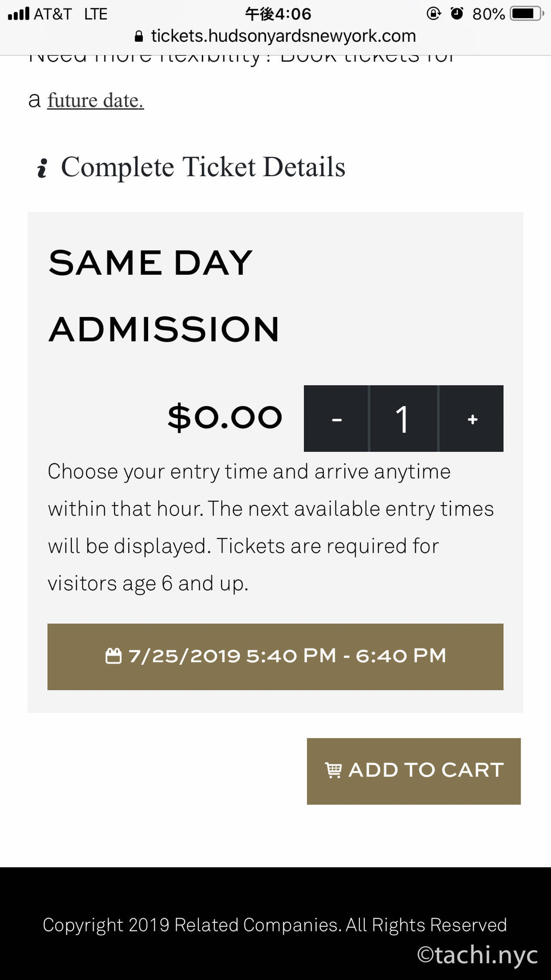Image resolution: width=551 pixels, height=980 pixels.
Task: Open the future date link
Action: click(x=95, y=101)
